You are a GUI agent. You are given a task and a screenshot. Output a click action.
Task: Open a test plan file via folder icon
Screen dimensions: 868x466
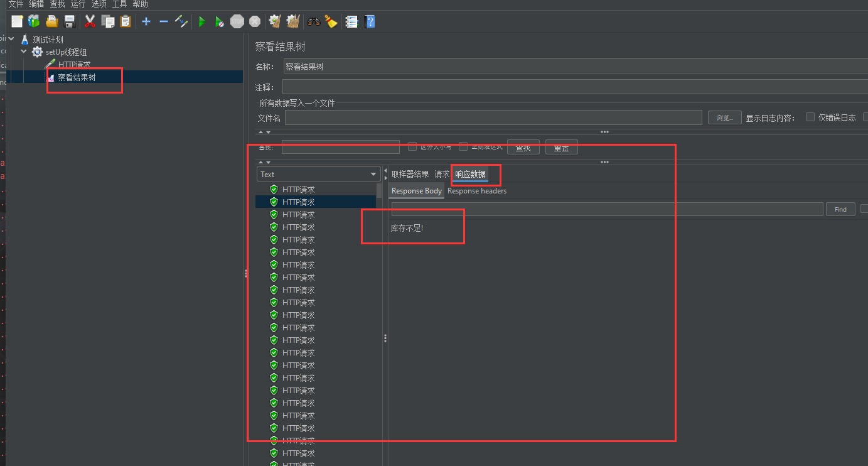(x=52, y=22)
